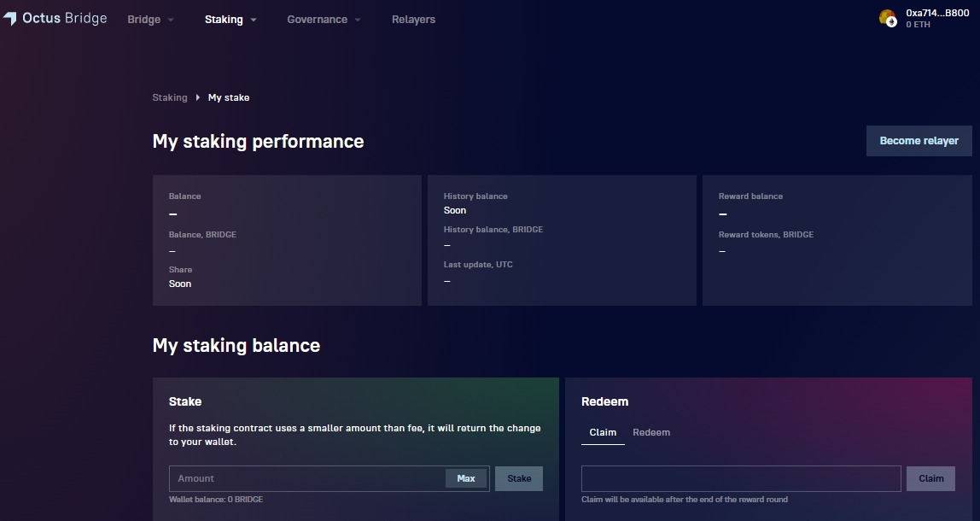Go to the Relayers page
The width and height of the screenshot is (980, 521).
tap(413, 20)
